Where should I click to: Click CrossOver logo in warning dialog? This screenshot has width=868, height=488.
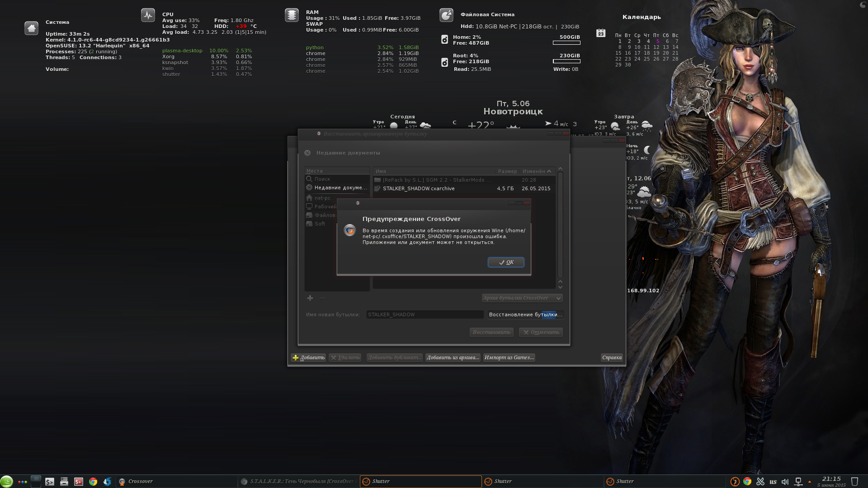point(349,230)
